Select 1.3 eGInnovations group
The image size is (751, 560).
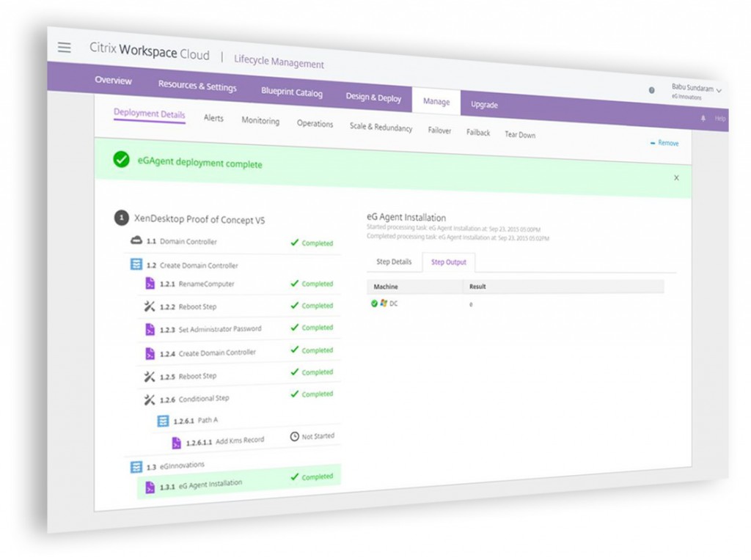coord(175,465)
